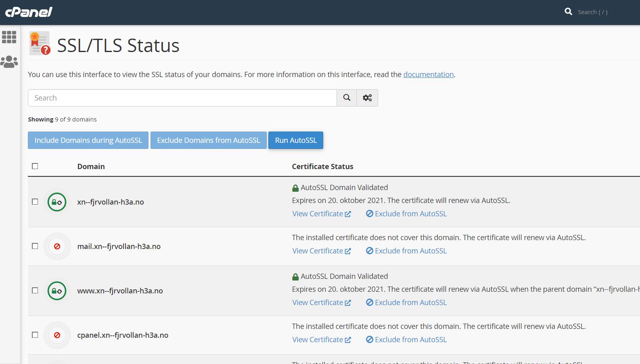Click 'AutoSSL Domain Validated' text for www.xn--fjrvollan-h3a.no

pyautogui.click(x=344, y=276)
